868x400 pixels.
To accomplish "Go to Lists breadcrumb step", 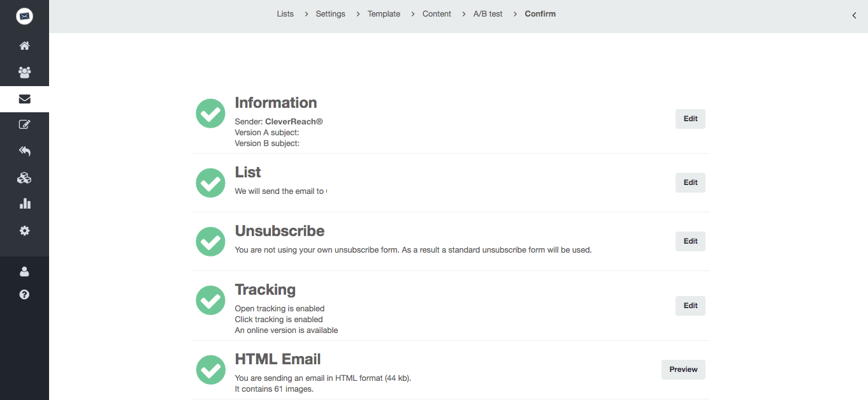I will 285,14.
